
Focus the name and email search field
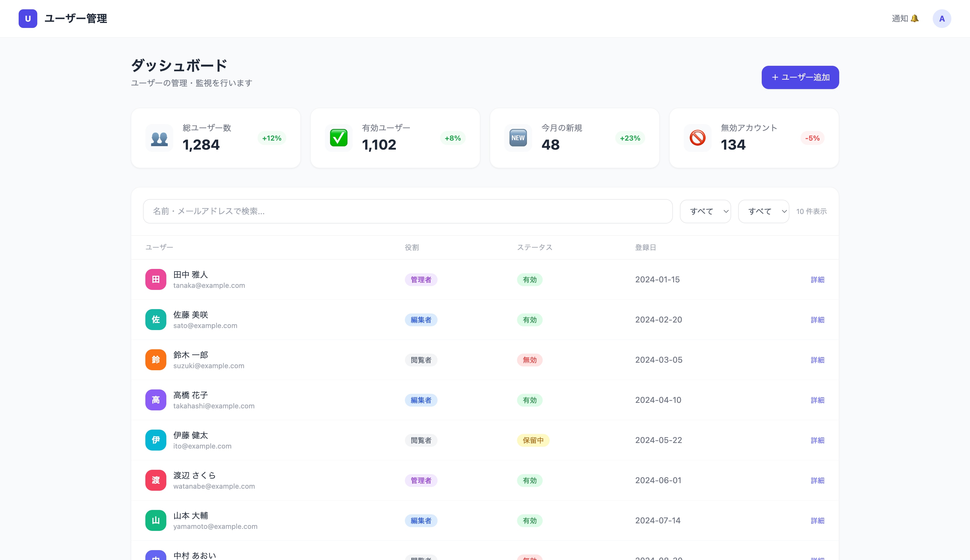[407, 212]
